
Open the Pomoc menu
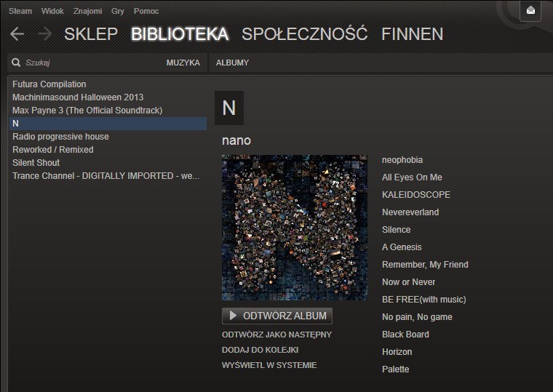tap(146, 11)
